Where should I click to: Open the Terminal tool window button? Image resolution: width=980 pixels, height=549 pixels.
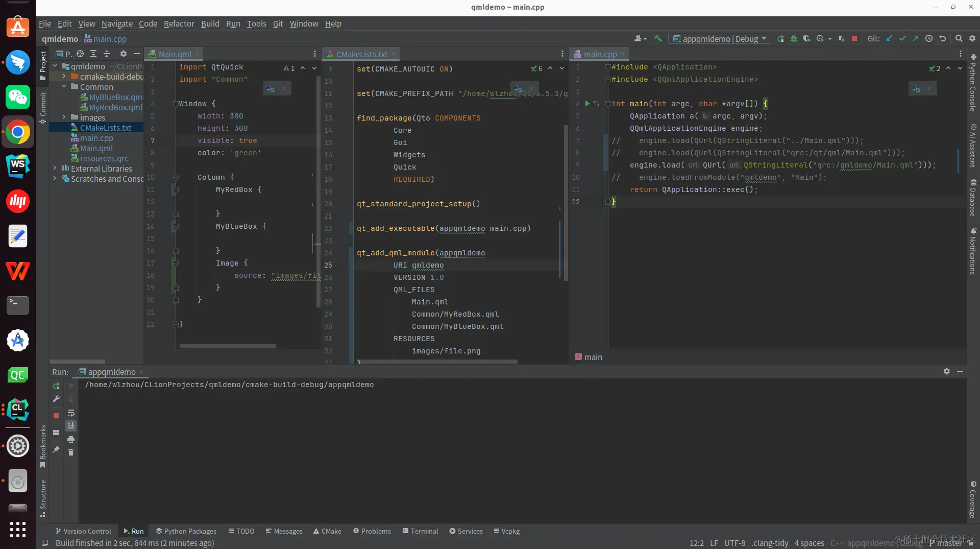click(420, 531)
